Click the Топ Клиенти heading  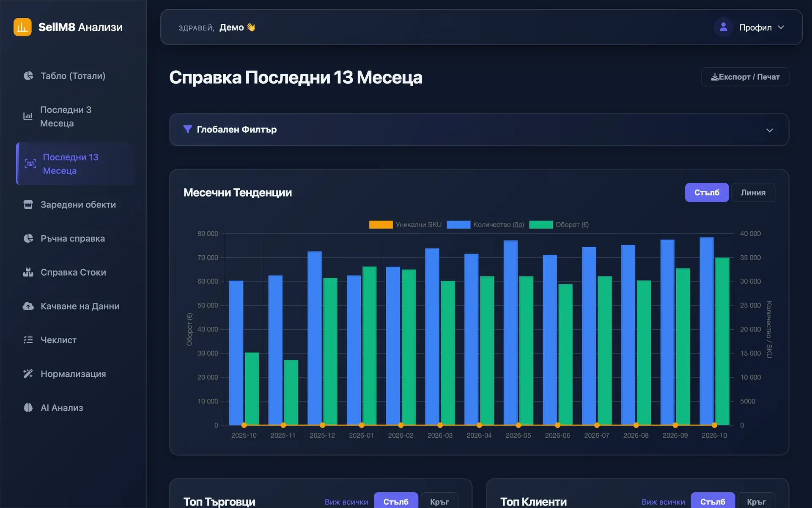click(x=533, y=502)
